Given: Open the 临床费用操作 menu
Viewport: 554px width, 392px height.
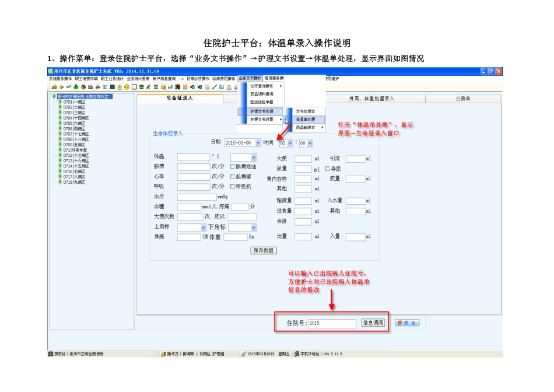Looking at the screenshot, I should point(224,79).
